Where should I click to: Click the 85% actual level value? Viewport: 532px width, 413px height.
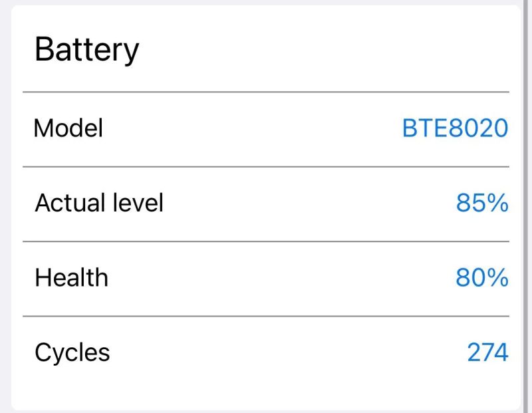[x=482, y=203]
